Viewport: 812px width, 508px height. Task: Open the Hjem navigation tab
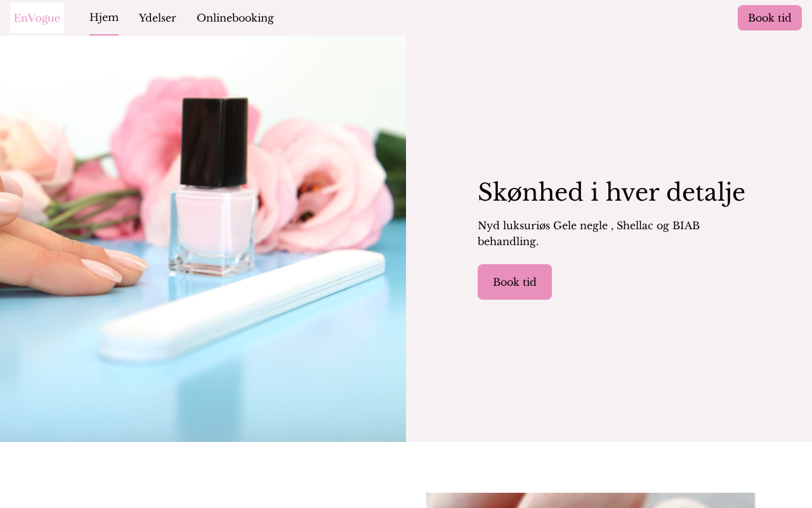pyautogui.click(x=104, y=18)
